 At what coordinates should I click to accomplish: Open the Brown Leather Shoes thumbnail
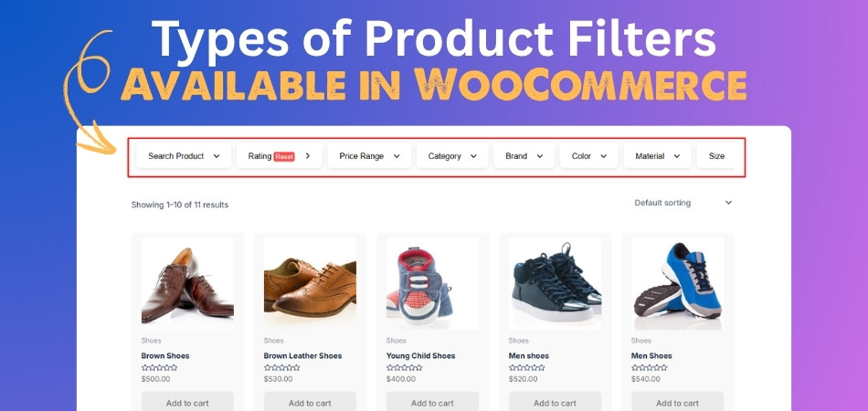click(310, 284)
